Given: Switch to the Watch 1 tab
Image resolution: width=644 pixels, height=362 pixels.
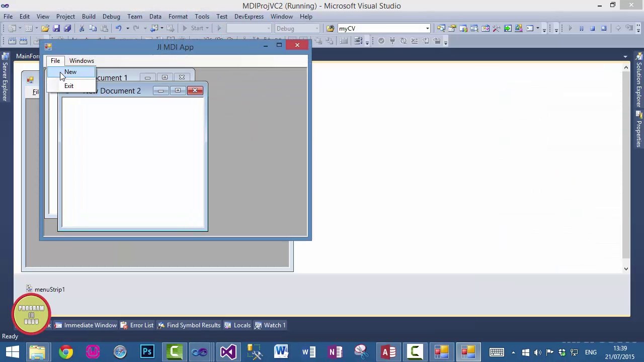Looking at the screenshot, I should point(270,325).
